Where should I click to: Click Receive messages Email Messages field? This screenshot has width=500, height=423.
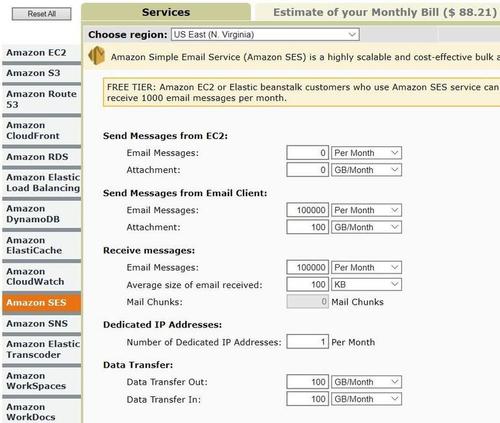[307, 267]
